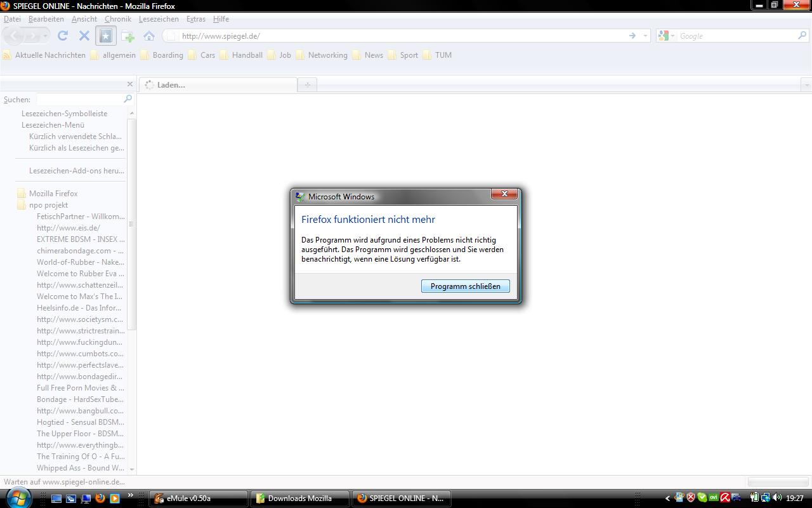This screenshot has height=508, width=812.
Task: Open the Lesezeichen menu
Action: (x=159, y=19)
